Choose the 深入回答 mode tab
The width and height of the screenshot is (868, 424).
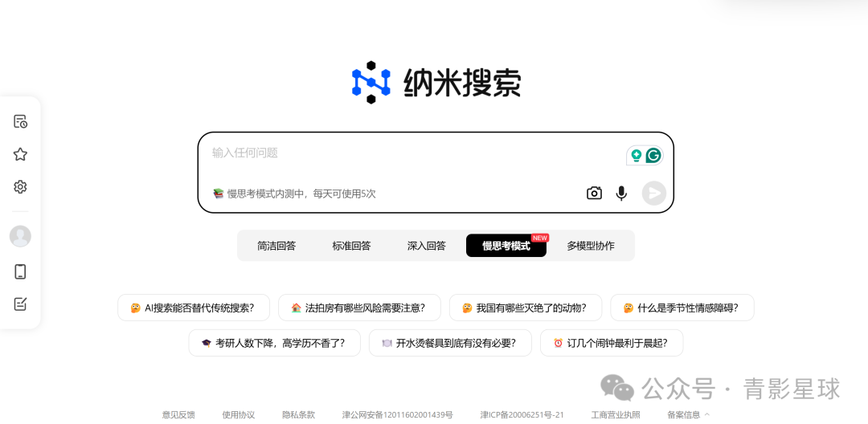tap(426, 246)
